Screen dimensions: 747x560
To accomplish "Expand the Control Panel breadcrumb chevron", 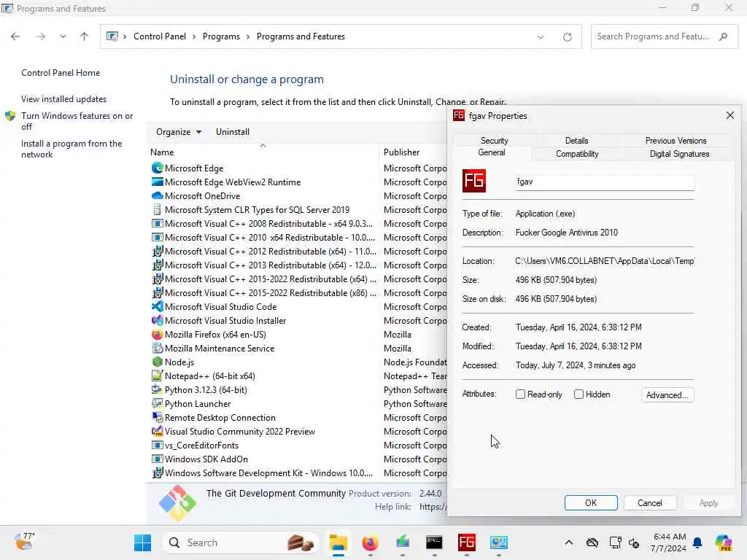I will [194, 36].
